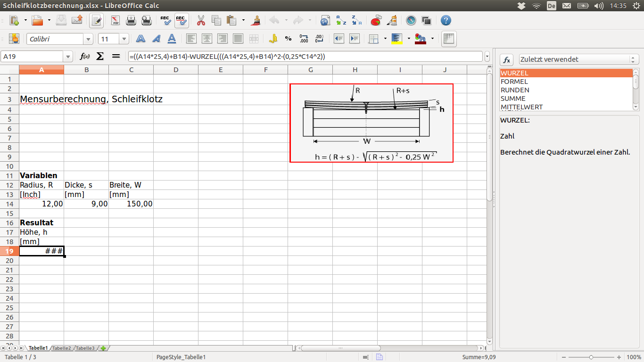The height and width of the screenshot is (362, 644).
Task: Open the font name dropdown
Action: point(88,39)
